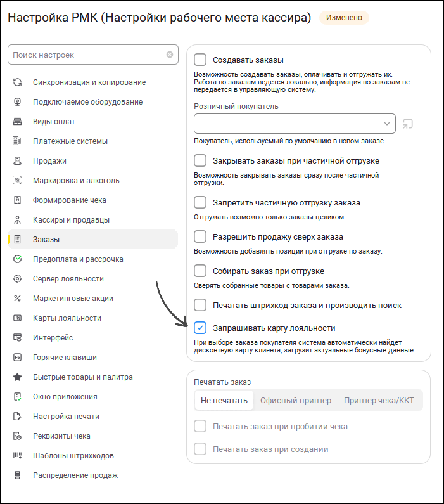444x504 pixels.
Task: Click the Подключаемое оборудование webcam icon
Action: (x=18, y=102)
